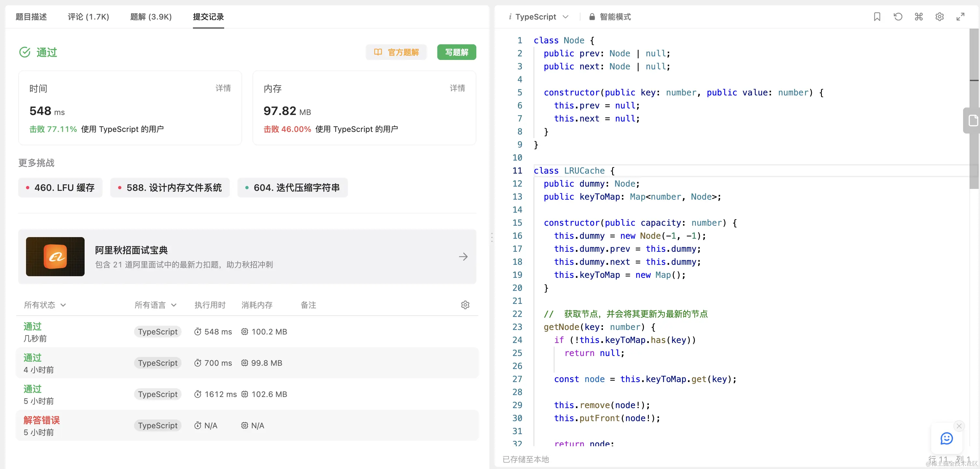
Task: Close the feedback chat widget
Action: 959,426
